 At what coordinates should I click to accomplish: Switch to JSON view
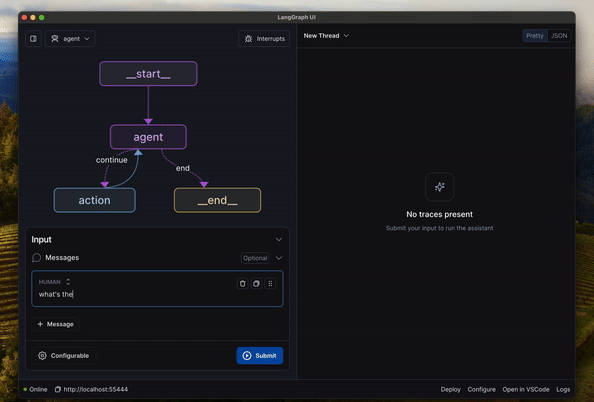coord(559,36)
